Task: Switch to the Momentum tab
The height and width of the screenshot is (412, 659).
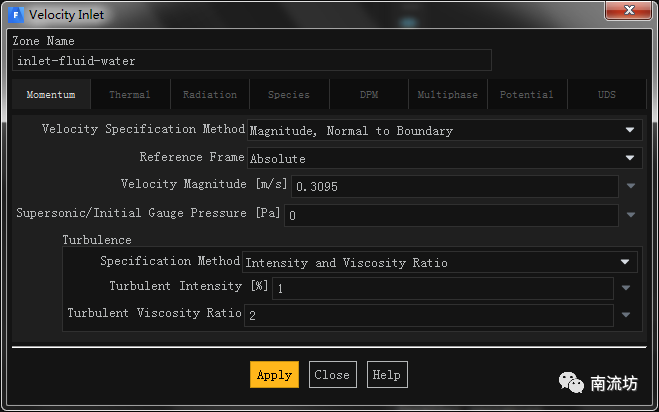Action: [51, 95]
